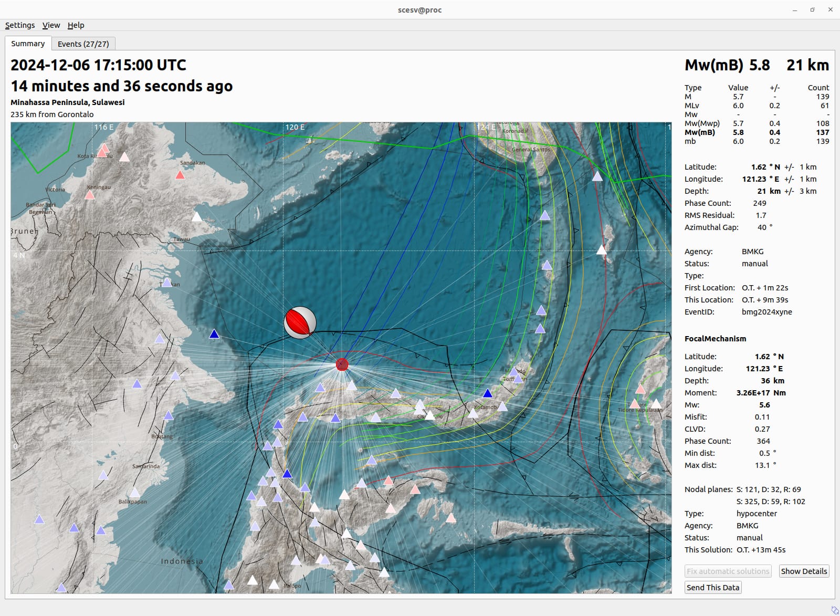Click white station triangle above Tawau
840x616 pixels.
(196, 217)
